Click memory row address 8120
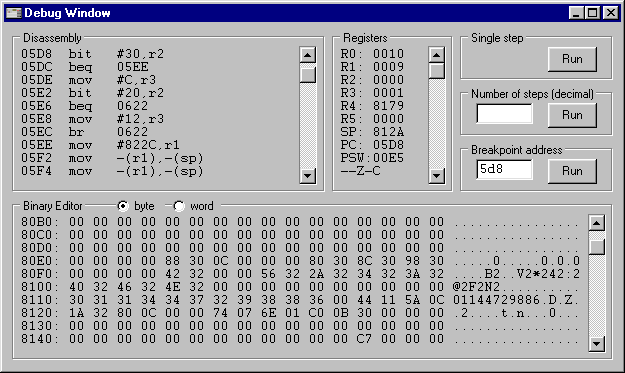 tap(39, 313)
